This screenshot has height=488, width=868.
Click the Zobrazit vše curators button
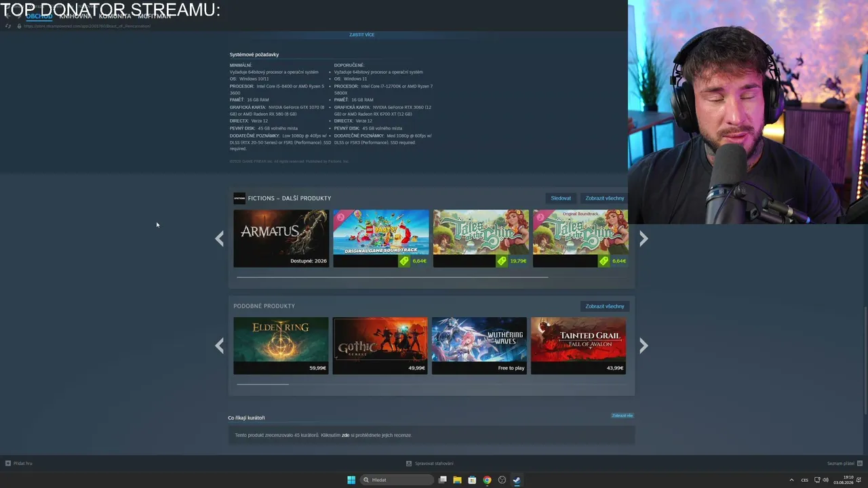622,415
